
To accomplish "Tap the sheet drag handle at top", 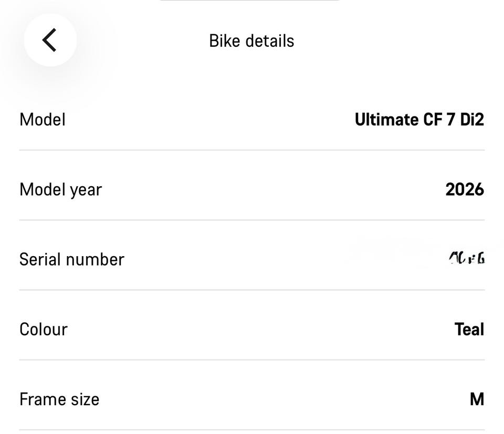I will [250, 1].
